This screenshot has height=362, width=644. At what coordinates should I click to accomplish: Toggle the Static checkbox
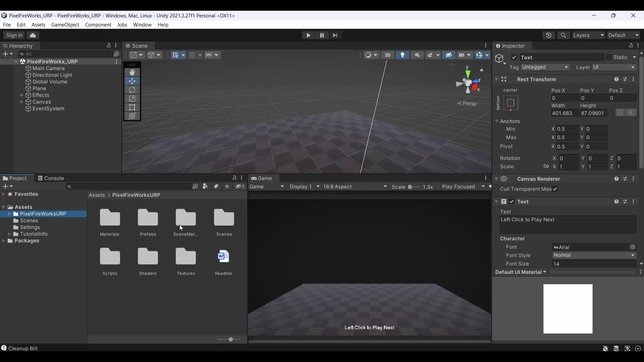click(609, 57)
